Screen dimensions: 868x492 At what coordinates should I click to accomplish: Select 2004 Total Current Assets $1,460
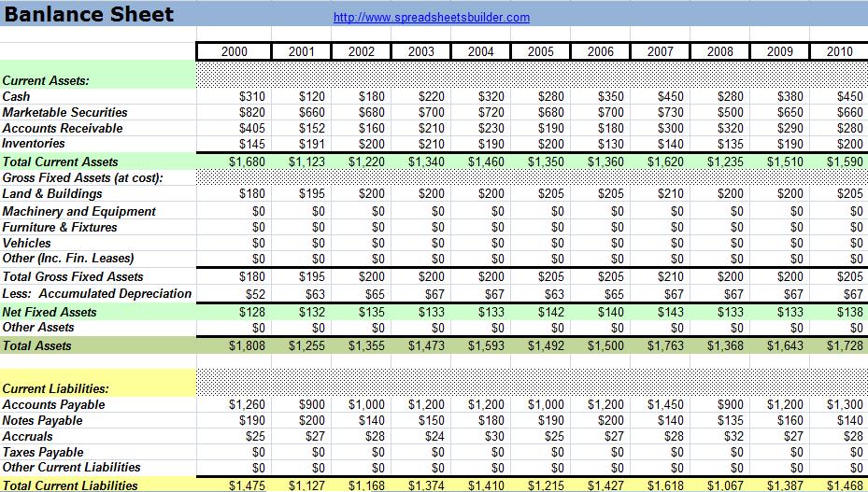click(486, 162)
